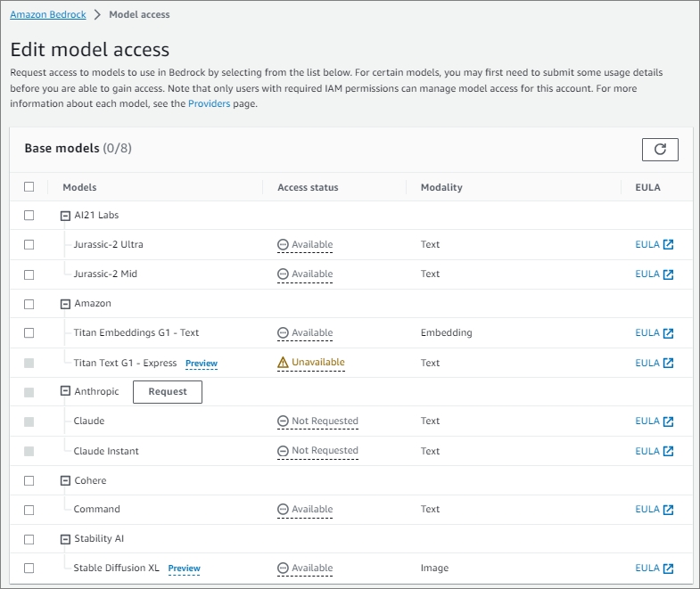The height and width of the screenshot is (589, 700).
Task: Open external link icon for Claude EULA
Action: point(668,421)
